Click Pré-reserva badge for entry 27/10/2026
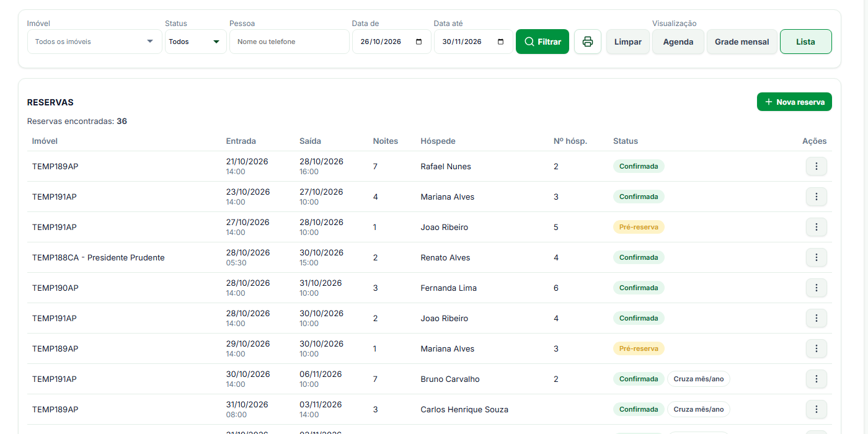This screenshot has height=434, width=868. tap(639, 227)
